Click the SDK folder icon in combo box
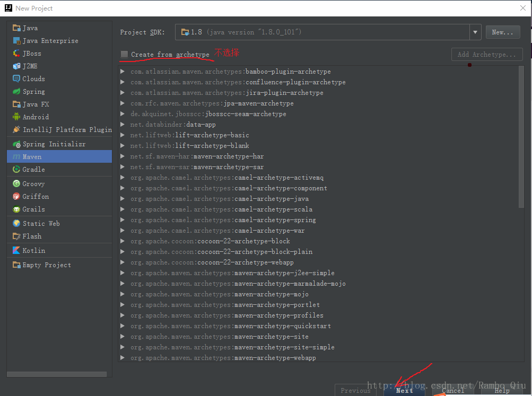The image size is (532, 396). (x=185, y=32)
